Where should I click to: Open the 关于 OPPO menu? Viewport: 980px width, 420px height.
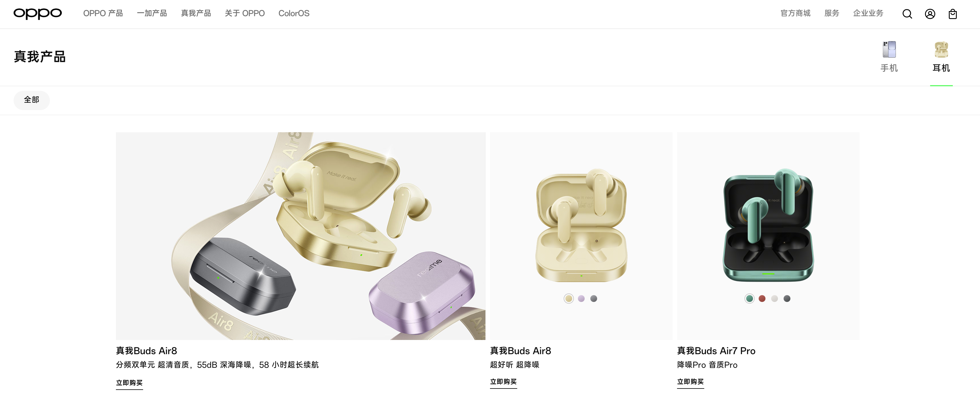(245, 13)
